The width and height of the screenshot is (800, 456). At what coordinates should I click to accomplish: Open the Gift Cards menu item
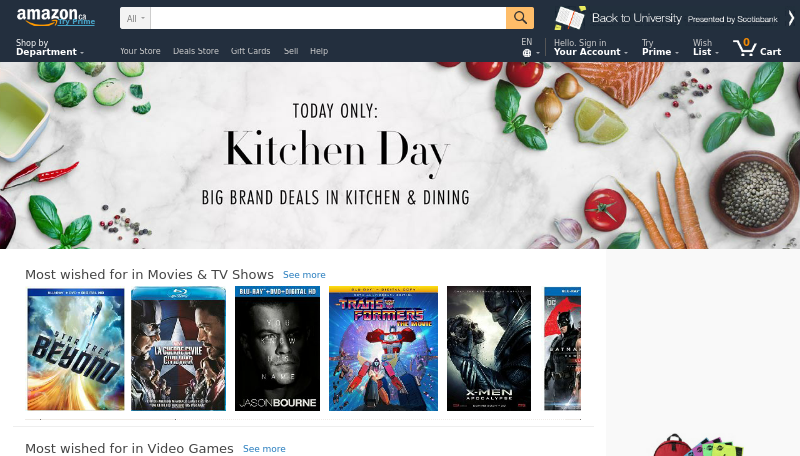250,51
